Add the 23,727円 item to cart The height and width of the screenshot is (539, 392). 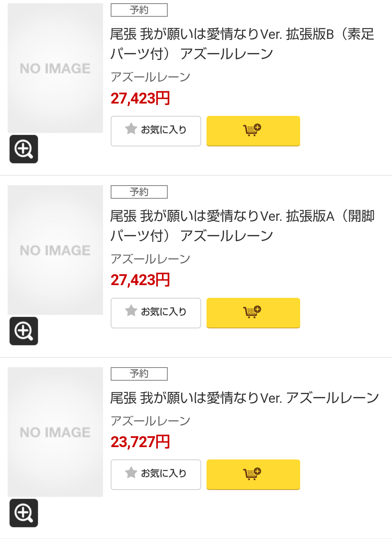coord(253,474)
